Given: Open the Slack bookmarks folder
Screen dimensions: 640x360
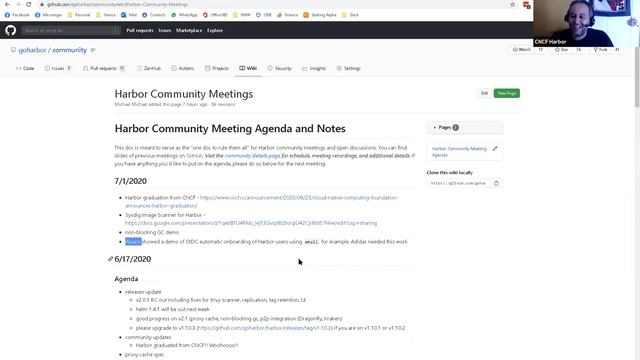Looking at the screenshot, I should (x=350, y=15).
